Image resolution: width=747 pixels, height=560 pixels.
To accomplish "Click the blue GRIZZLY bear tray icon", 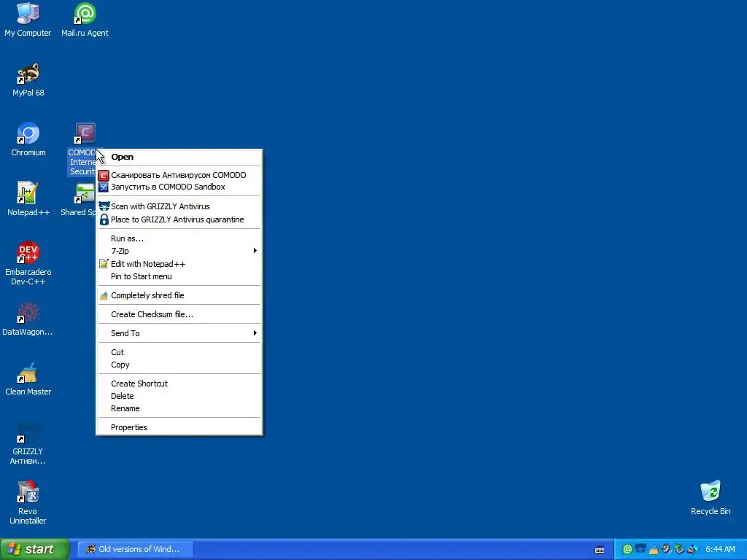I will coord(640,550).
